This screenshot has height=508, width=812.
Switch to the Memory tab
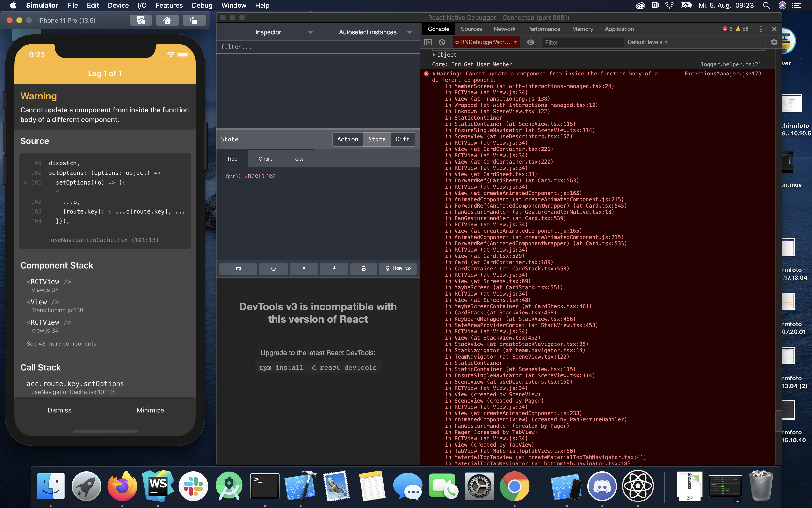coord(582,29)
